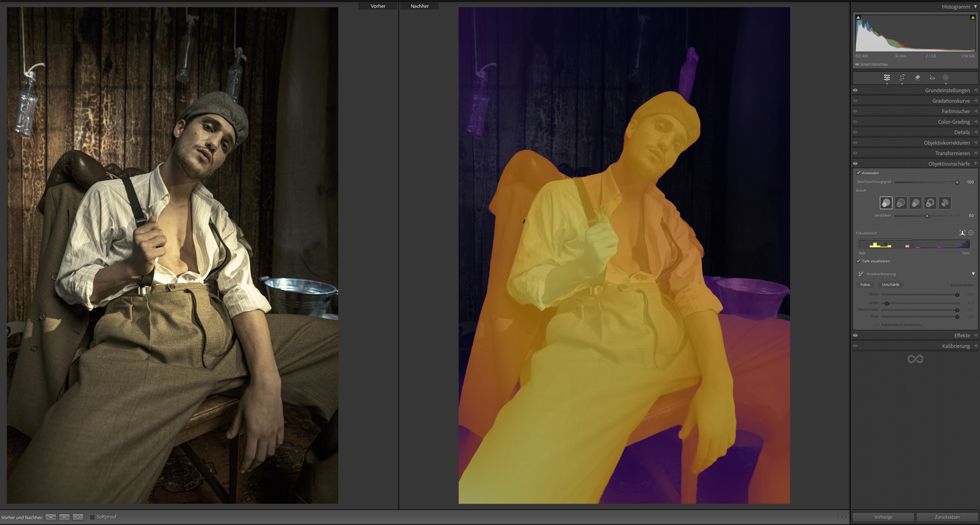Click the Vorherige button
Screen dimensions: 980x525
[x=883, y=517]
